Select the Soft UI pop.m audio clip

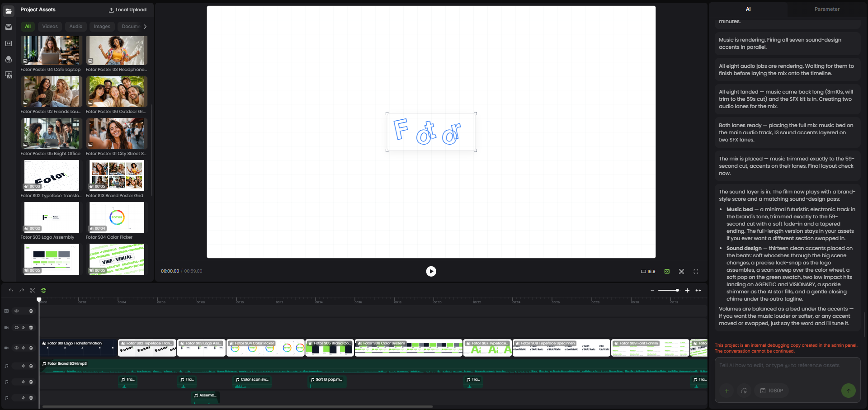(327, 382)
